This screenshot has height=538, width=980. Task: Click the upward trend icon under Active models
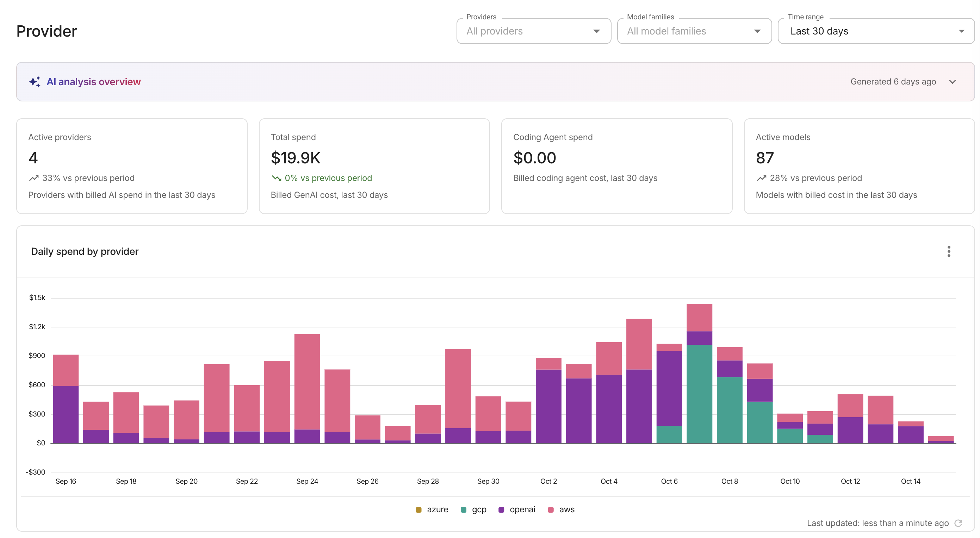coord(761,178)
